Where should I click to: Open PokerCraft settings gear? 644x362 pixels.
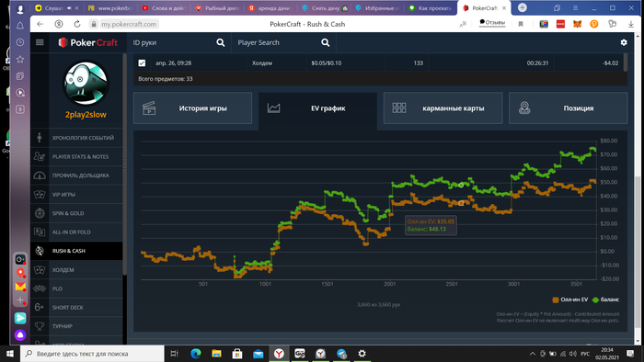tap(624, 42)
